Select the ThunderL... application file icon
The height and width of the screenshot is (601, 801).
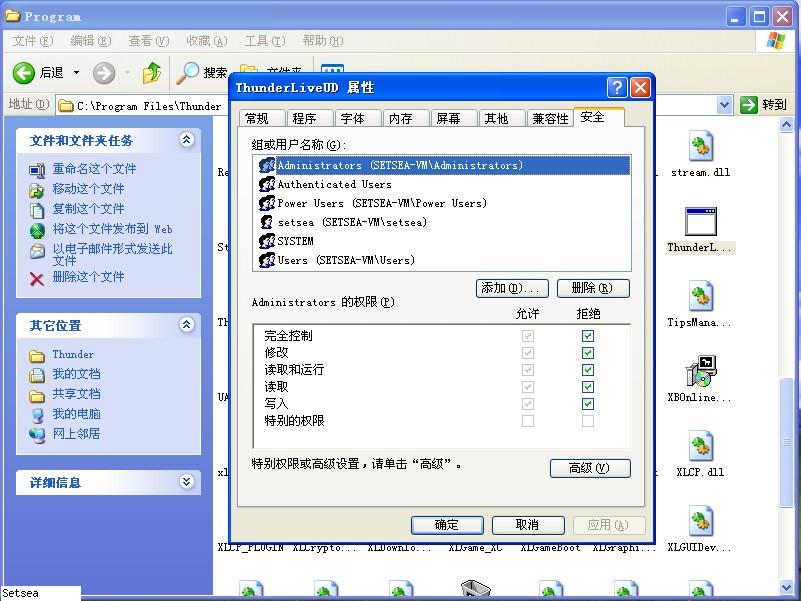pyautogui.click(x=700, y=221)
